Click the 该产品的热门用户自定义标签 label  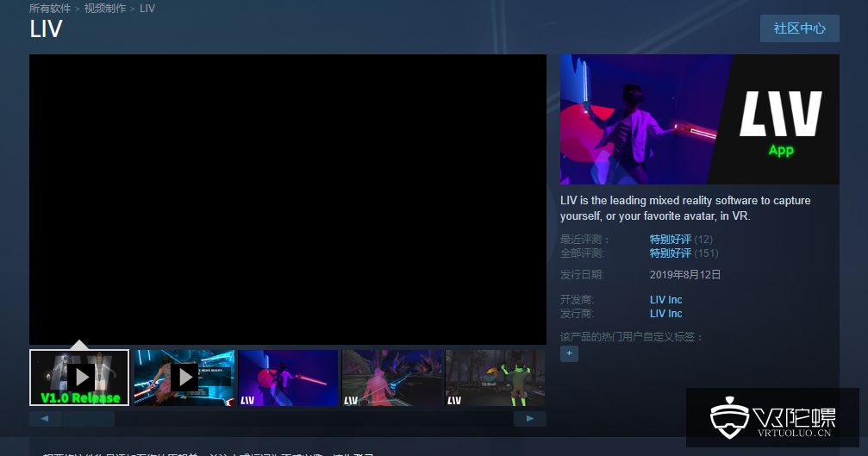click(x=631, y=336)
